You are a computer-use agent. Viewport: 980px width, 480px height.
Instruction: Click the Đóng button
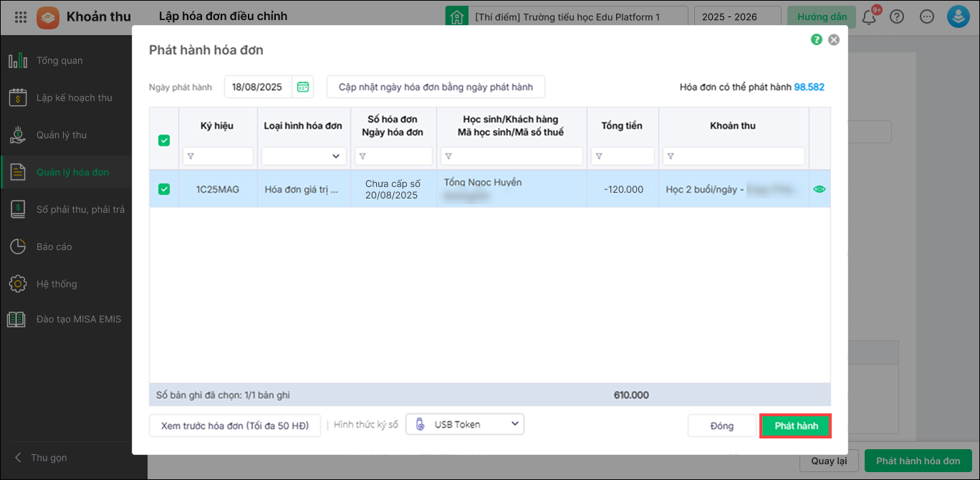[x=721, y=426]
